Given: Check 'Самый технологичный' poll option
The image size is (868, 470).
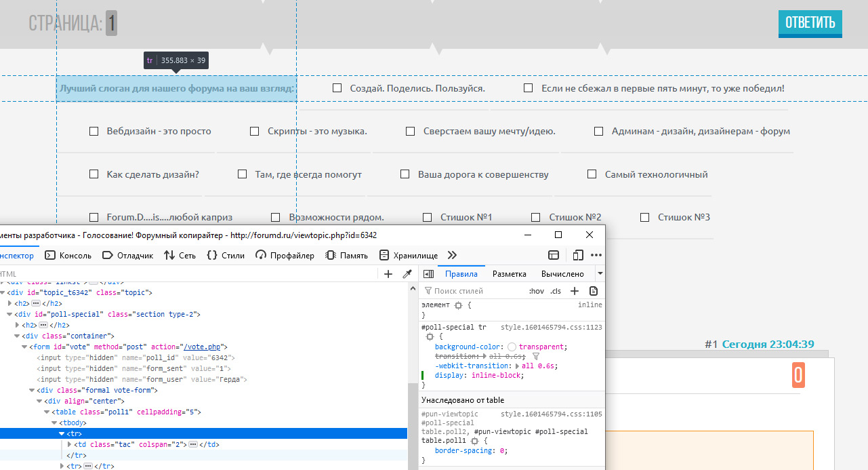Looking at the screenshot, I should click(x=592, y=174).
